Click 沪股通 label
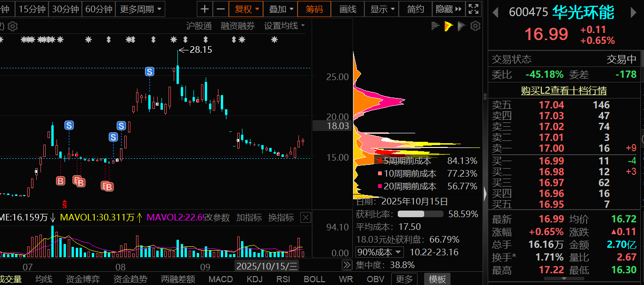The height and width of the screenshot is (285, 644). pos(199,26)
